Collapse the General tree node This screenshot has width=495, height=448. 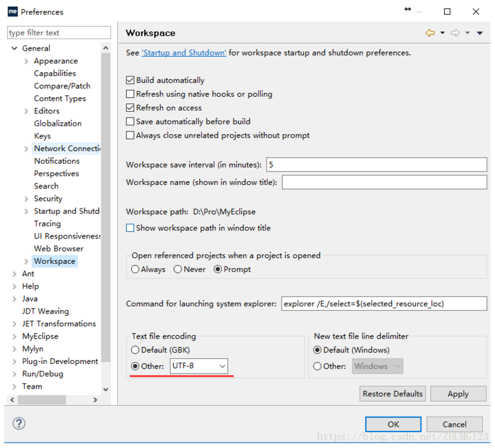pyautogui.click(x=14, y=48)
